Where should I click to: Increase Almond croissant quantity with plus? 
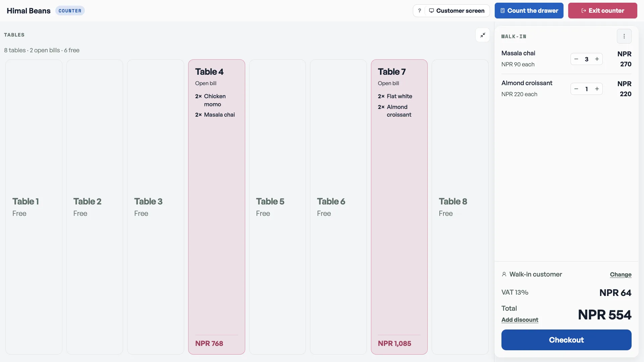597,89
